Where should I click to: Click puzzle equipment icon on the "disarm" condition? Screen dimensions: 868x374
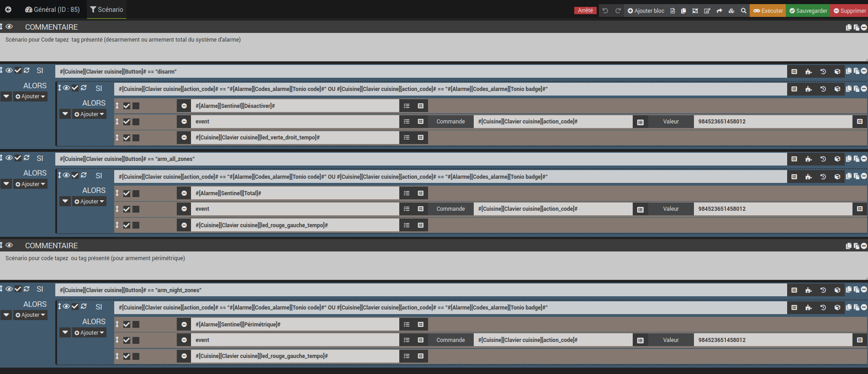tap(809, 71)
